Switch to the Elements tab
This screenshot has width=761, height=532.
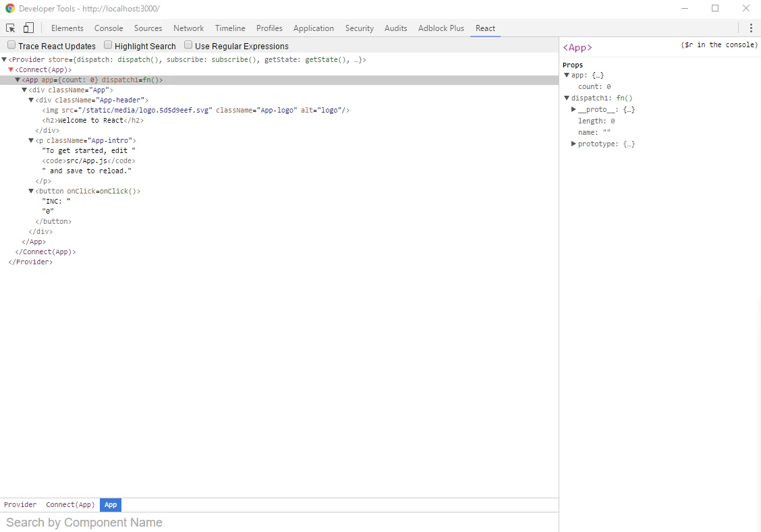pos(67,28)
